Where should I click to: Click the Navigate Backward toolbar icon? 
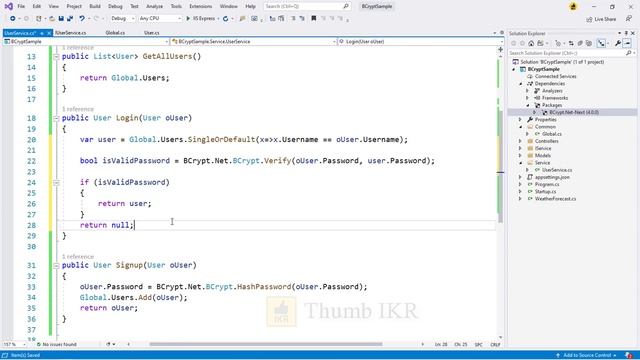[x=13, y=18]
